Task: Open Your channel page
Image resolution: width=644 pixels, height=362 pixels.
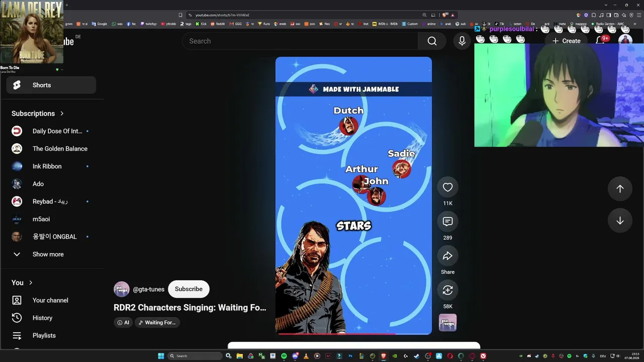Action: (x=51, y=300)
